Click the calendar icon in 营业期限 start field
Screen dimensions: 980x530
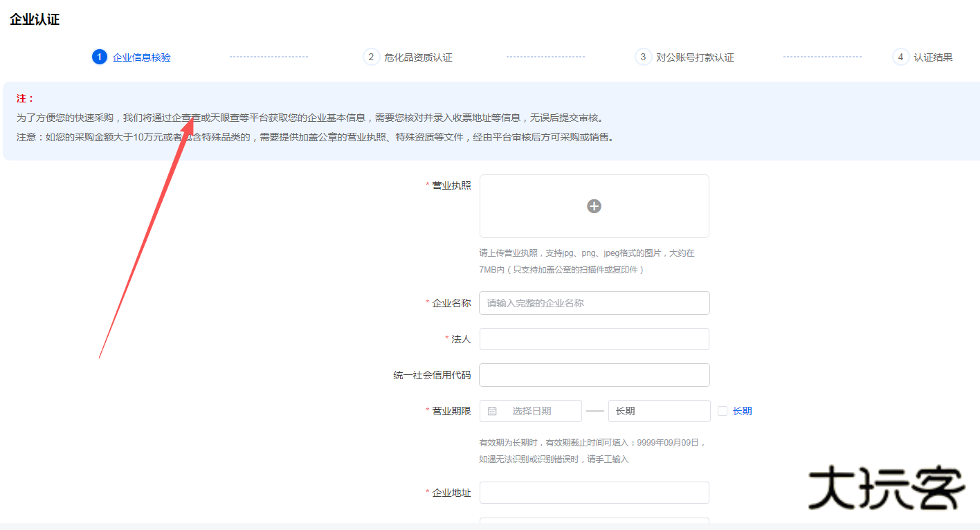[492, 411]
